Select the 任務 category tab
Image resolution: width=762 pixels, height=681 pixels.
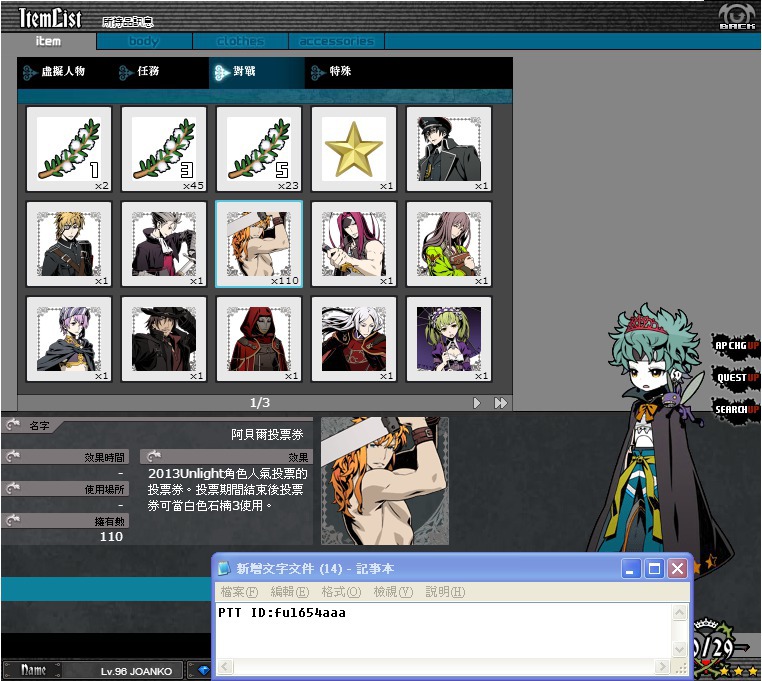(160, 72)
